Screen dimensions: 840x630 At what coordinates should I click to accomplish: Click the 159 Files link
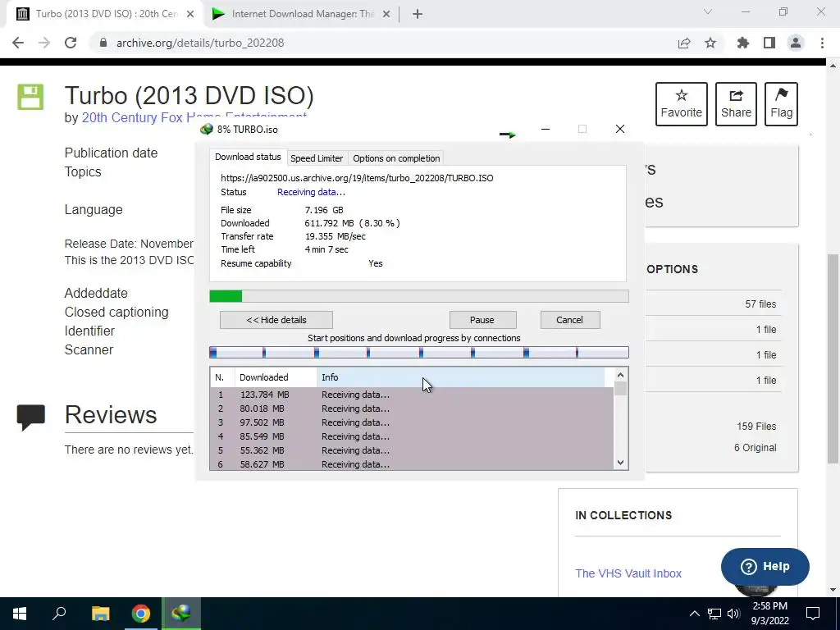(x=756, y=427)
